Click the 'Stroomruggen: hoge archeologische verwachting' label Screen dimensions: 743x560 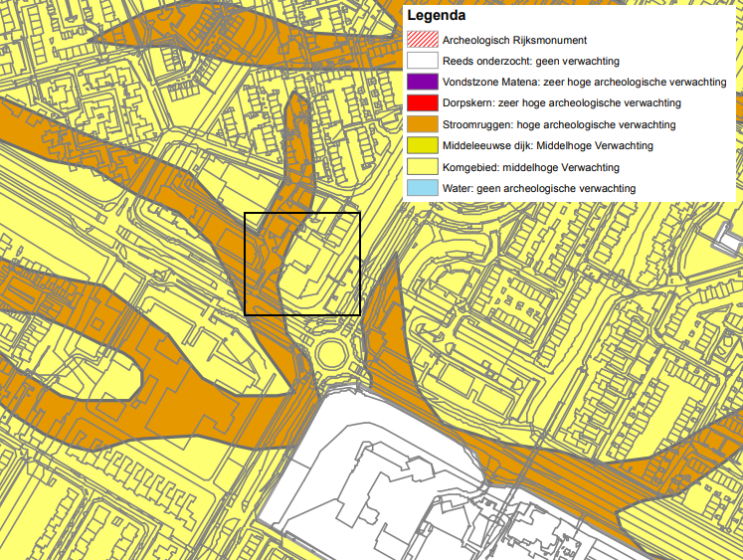click(559, 124)
